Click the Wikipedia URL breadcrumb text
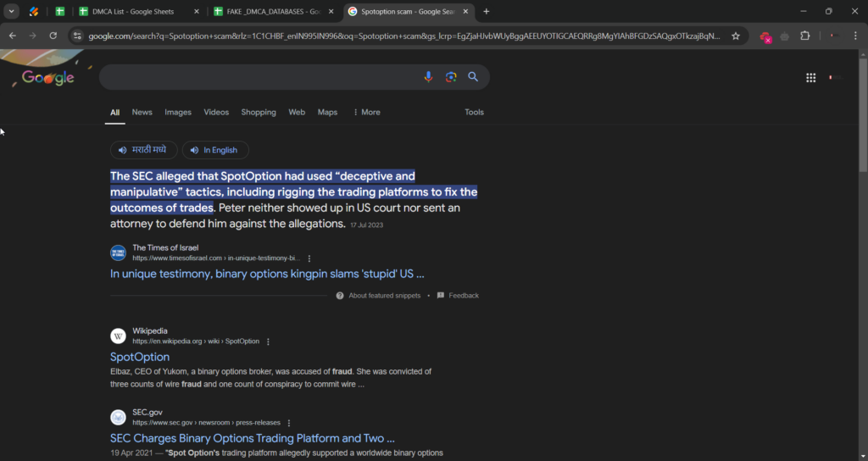868x461 pixels. [x=196, y=342]
